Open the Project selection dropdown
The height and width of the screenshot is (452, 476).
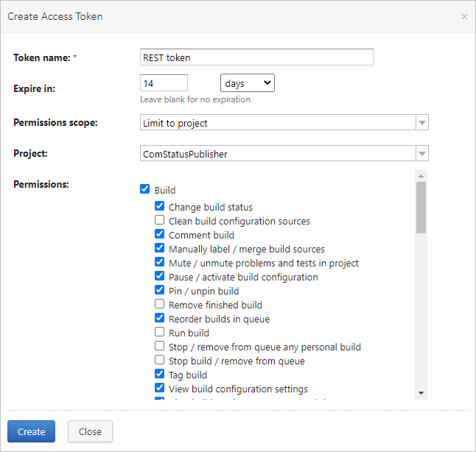[284, 154]
